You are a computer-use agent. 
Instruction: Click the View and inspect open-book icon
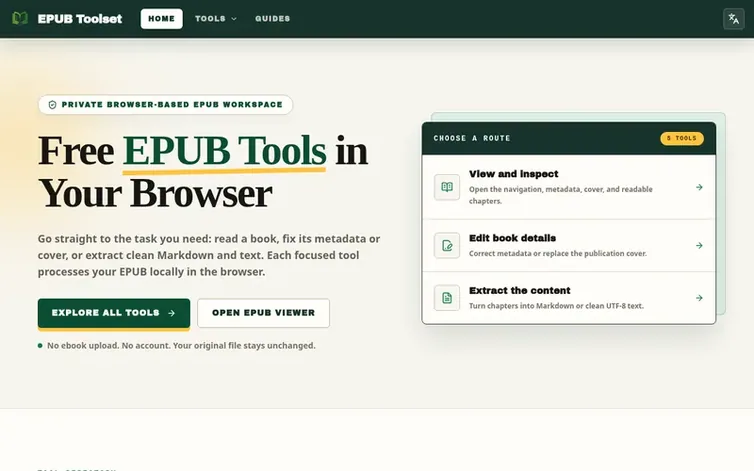click(x=447, y=187)
